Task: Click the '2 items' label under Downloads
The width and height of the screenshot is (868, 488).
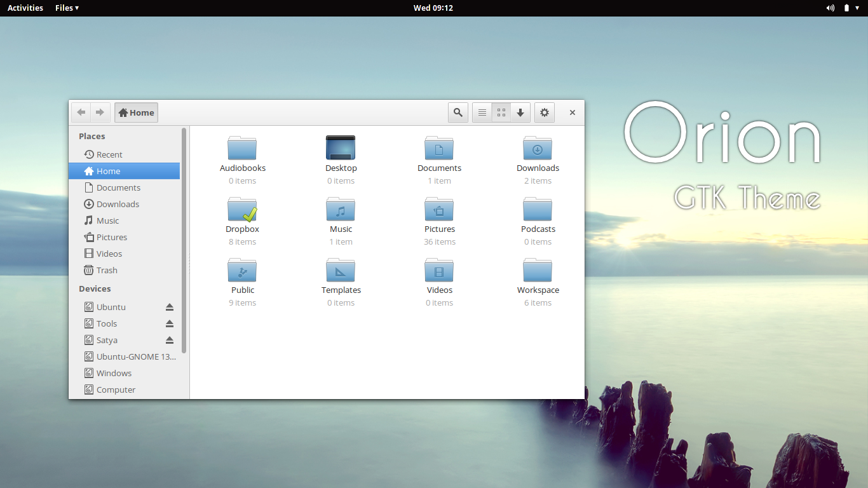Action: pyautogui.click(x=538, y=181)
